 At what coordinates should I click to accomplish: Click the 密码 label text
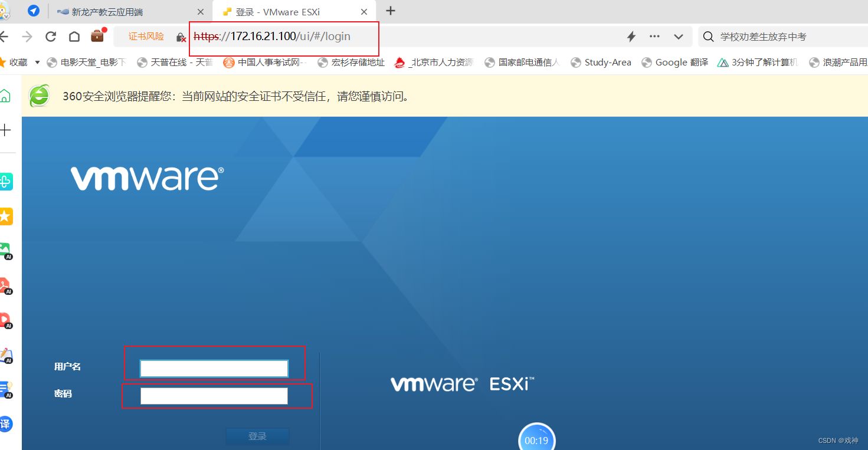coord(63,393)
